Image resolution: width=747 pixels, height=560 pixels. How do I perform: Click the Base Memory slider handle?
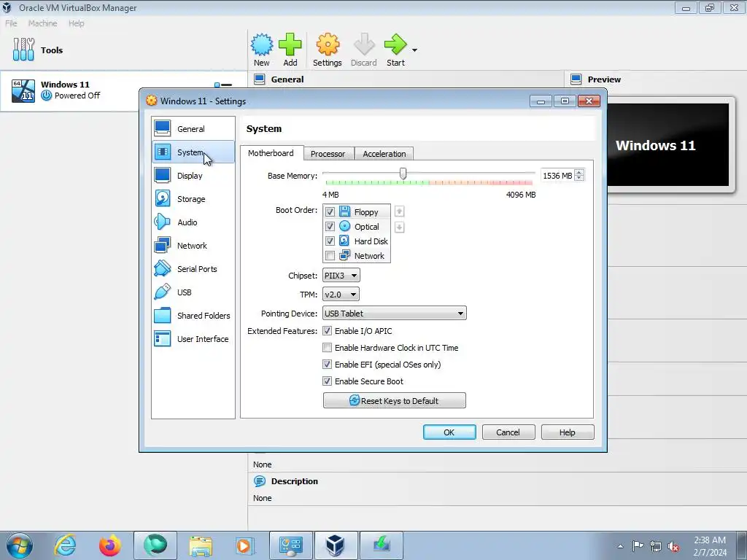click(403, 174)
